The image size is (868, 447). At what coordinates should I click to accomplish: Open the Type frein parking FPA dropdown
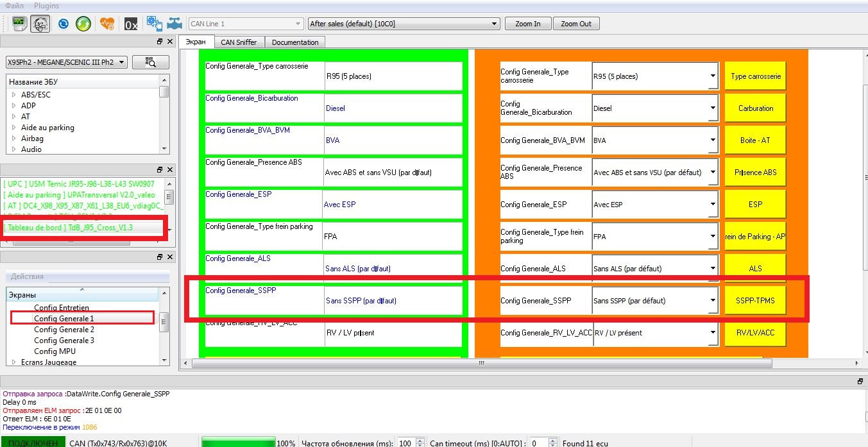pyautogui.click(x=654, y=237)
